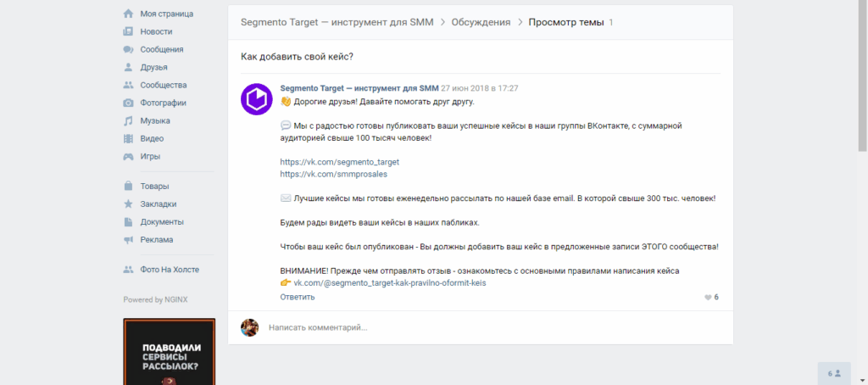The height and width of the screenshot is (385, 868).
Task: Click the film strip icon beside Видео
Action: (x=129, y=138)
